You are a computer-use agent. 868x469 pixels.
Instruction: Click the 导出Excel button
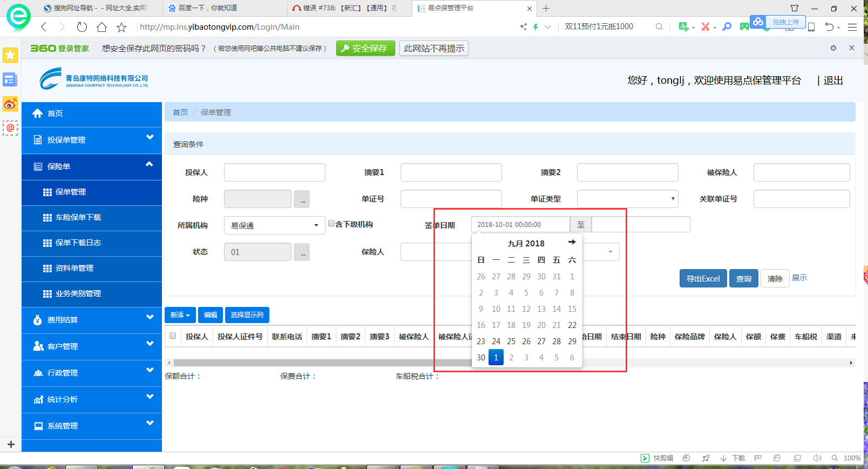[x=703, y=279]
